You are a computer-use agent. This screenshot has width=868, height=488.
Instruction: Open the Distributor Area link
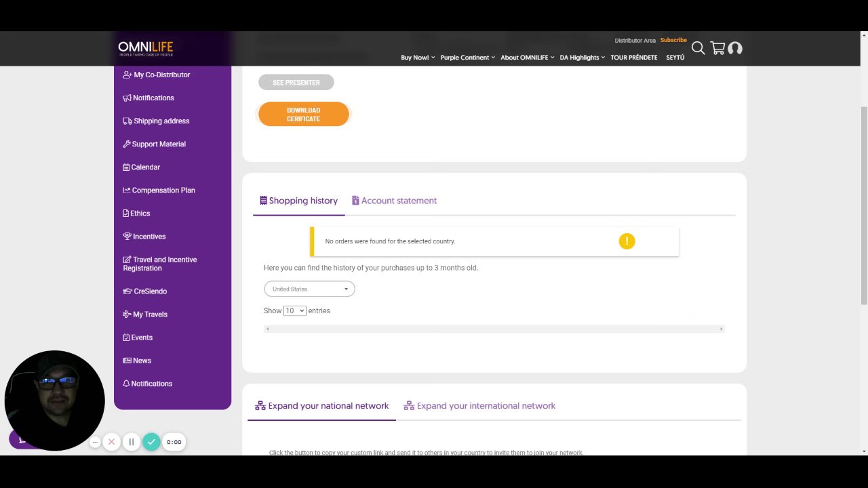(635, 41)
